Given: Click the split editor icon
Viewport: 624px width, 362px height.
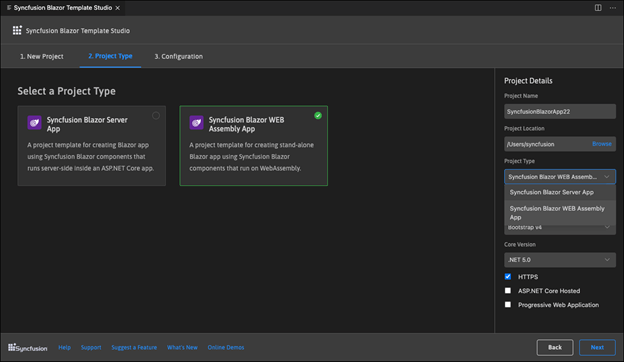Looking at the screenshot, I should pyautogui.click(x=598, y=8).
